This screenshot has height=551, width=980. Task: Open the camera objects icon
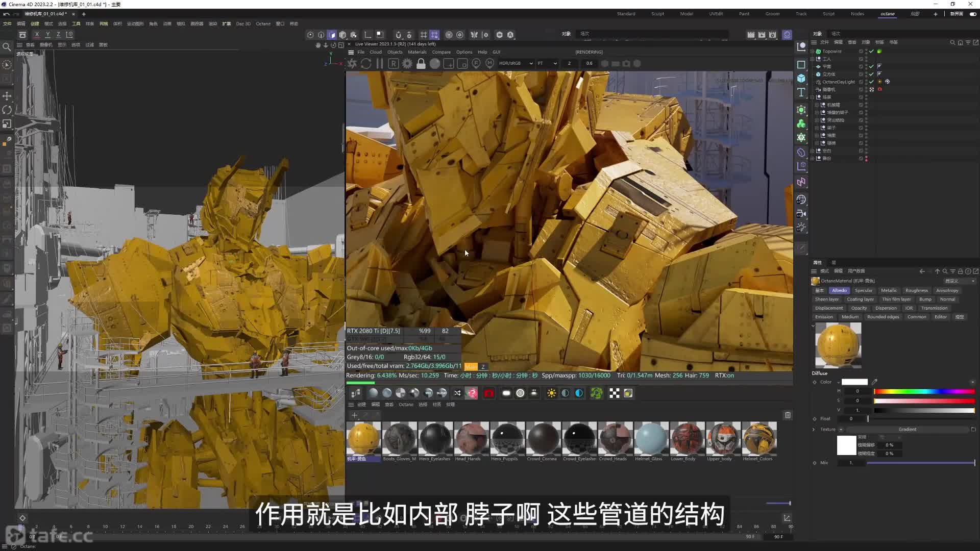tap(801, 214)
